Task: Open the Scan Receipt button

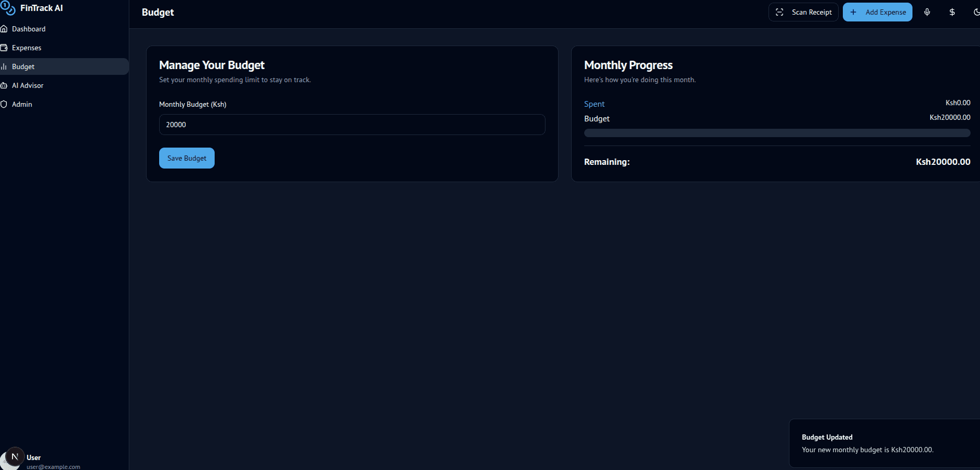Action: pyautogui.click(x=804, y=12)
